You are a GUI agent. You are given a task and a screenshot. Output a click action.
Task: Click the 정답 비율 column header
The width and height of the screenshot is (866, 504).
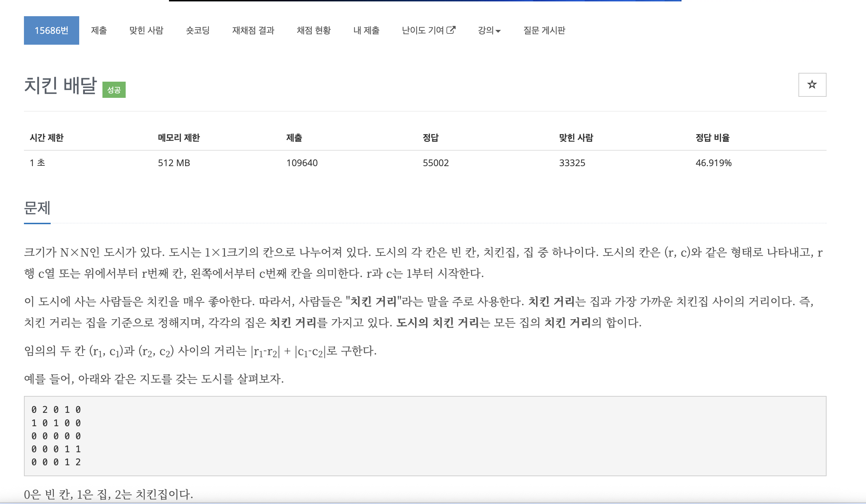pos(712,138)
